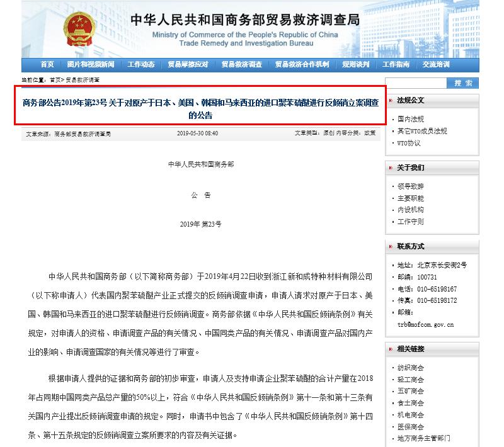Screen dimensions: 504x447
Task: Open the 食土商会 related link
Action: (x=411, y=403)
